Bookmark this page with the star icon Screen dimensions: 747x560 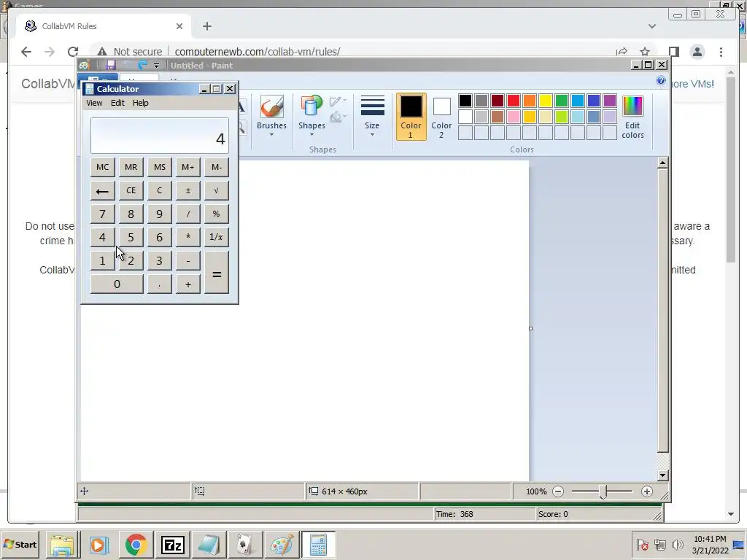pos(645,52)
